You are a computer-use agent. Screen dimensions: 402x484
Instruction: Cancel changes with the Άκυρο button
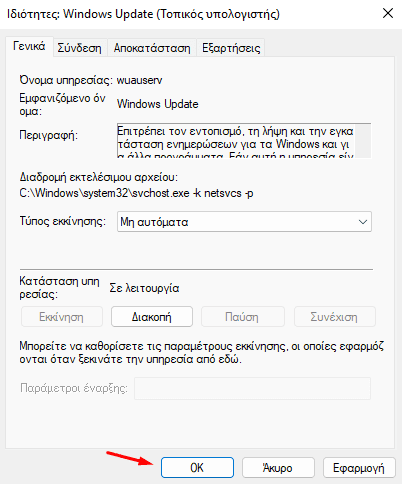[278, 468]
